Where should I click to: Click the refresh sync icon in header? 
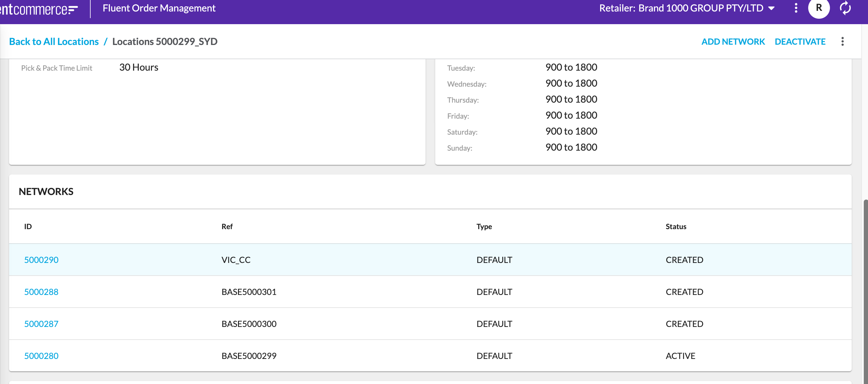(x=845, y=8)
